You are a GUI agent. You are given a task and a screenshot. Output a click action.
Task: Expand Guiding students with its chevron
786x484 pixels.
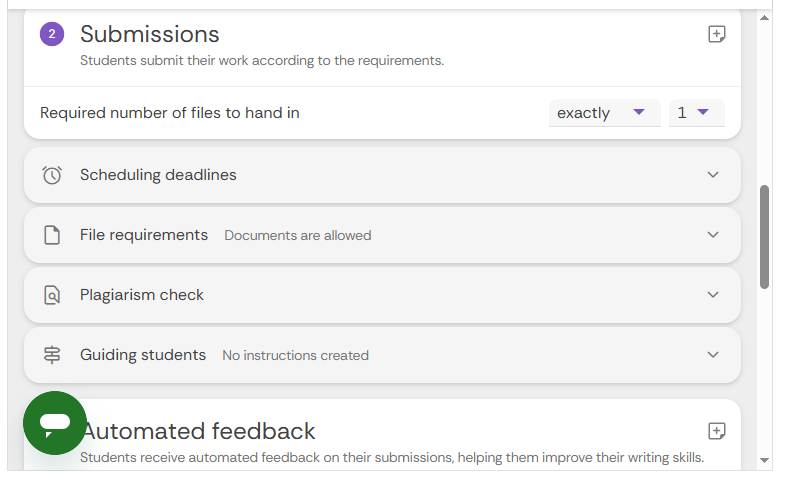(713, 355)
